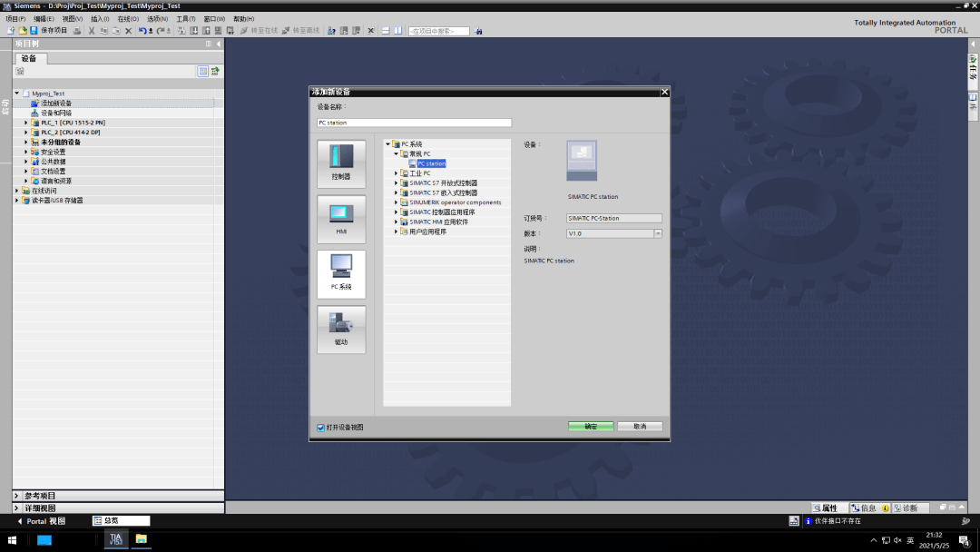Click 保存项目 save project button

[x=49, y=31]
